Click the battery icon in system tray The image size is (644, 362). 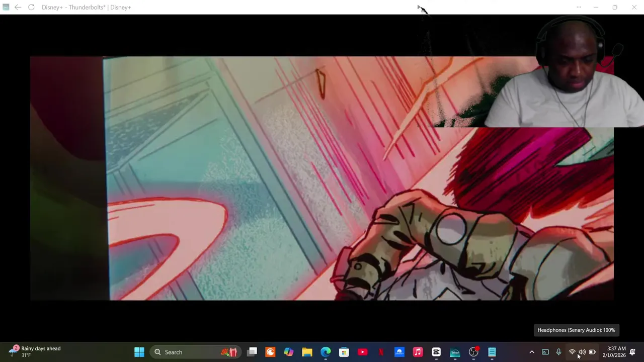[x=592, y=352]
